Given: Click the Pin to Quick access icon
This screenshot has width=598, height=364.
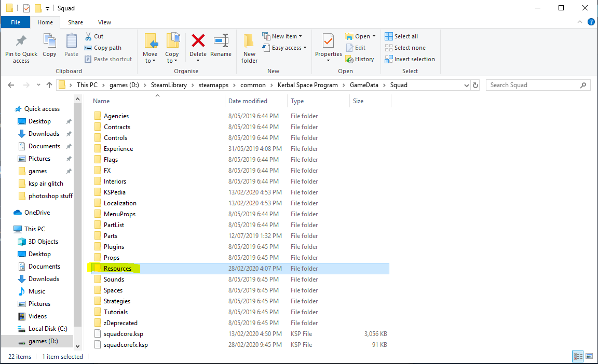Looking at the screenshot, I should [x=21, y=41].
